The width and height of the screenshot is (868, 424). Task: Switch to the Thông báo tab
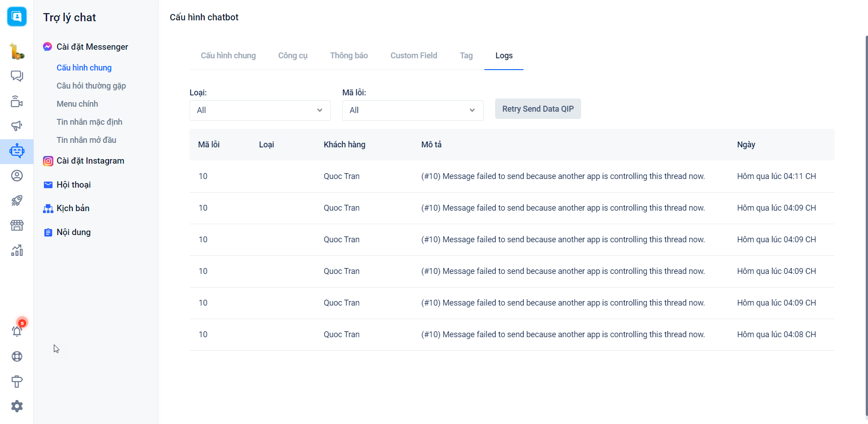pos(348,56)
